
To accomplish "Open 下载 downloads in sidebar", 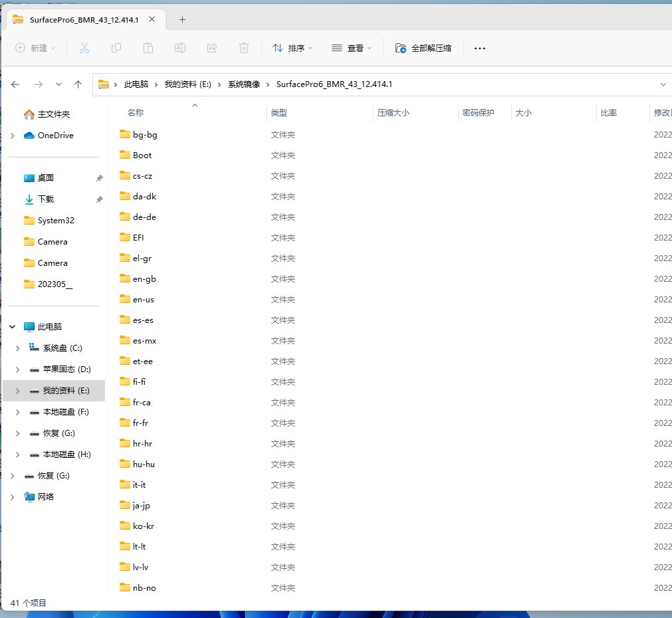I will pos(39,199).
